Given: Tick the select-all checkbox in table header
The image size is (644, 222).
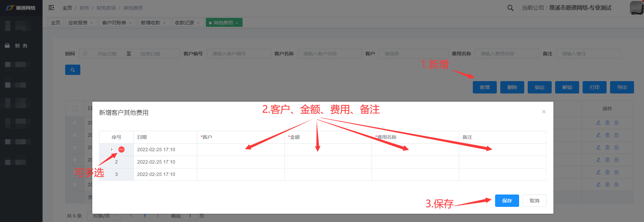Looking at the screenshot, I should coord(75,109).
